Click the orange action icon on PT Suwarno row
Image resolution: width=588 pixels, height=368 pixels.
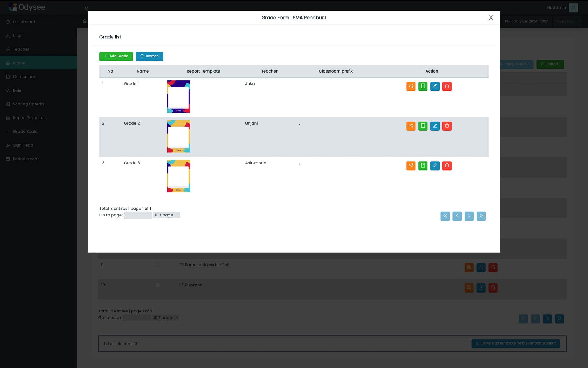469,288
